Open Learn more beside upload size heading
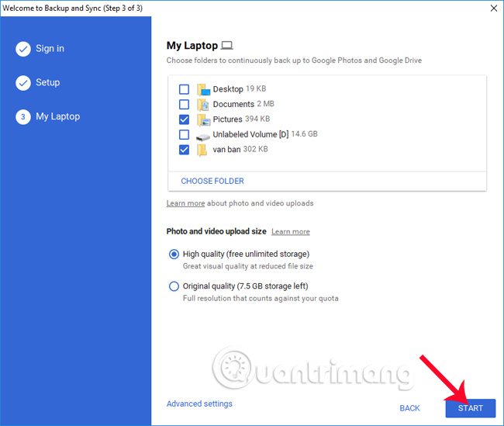 pyautogui.click(x=291, y=232)
